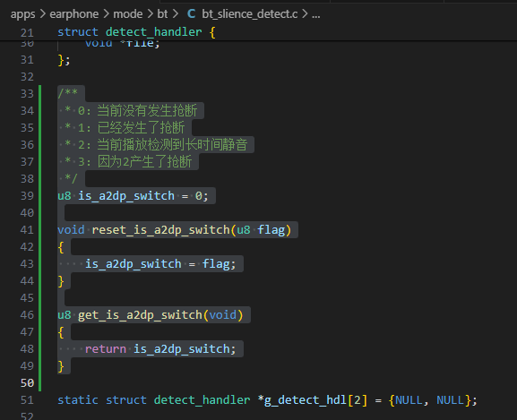
Task: Click first 'NULL' on line 51
Action: (409, 400)
